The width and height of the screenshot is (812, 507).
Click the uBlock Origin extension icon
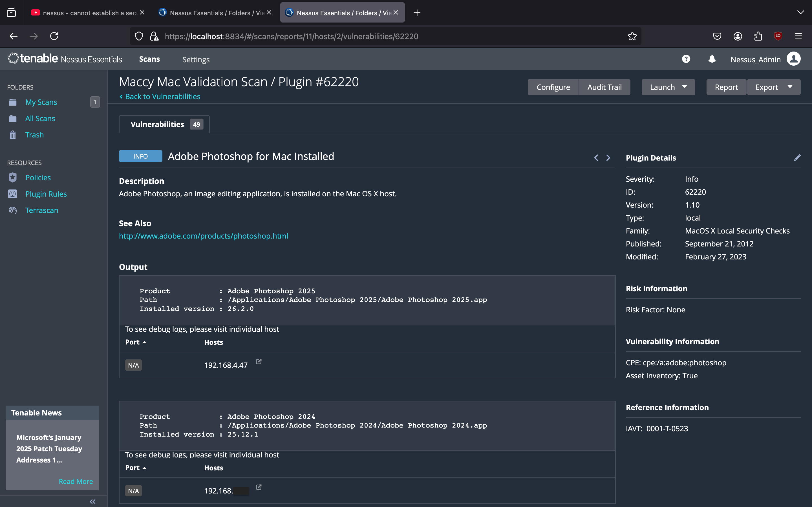pos(778,36)
